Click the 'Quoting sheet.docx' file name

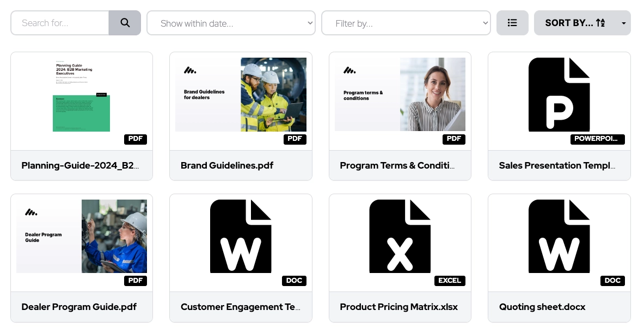pos(542,307)
